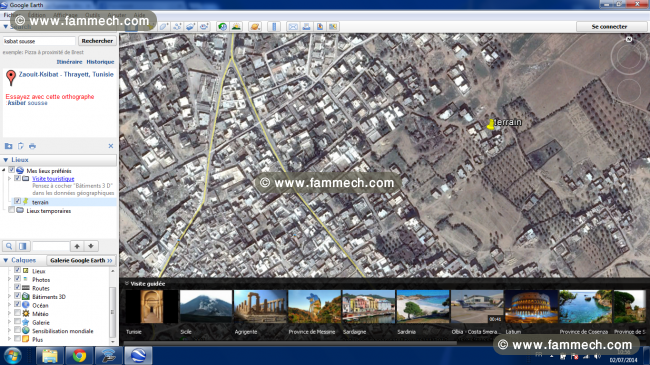The height and width of the screenshot is (365, 650).
Task: Open the Itinéraire link
Action: coord(69,62)
